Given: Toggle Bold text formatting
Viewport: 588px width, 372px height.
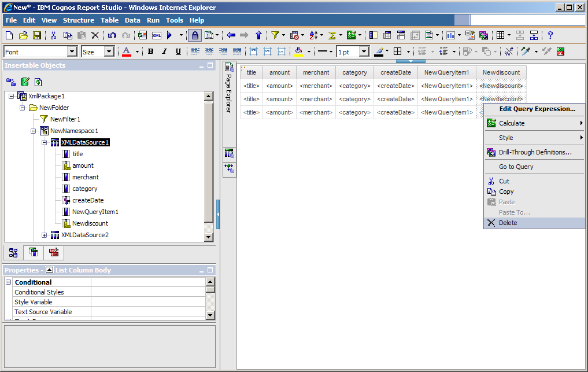Looking at the screenshot, I should (150, 51).
